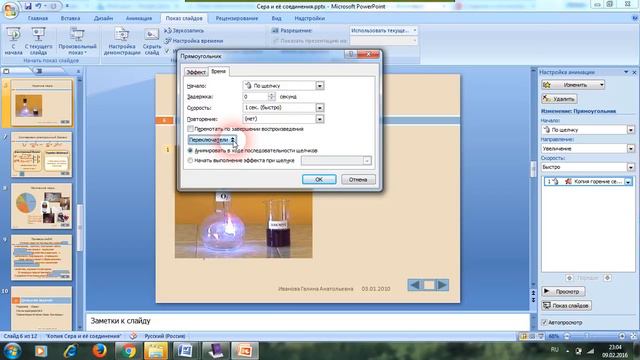
Task: Switch to the Вид ribbon tab
Action: [276, 18]
